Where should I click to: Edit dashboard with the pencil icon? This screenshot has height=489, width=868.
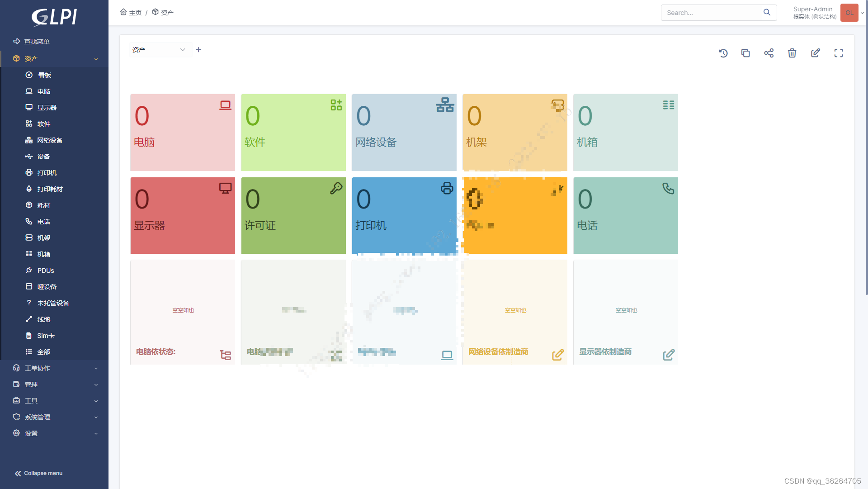click(x=815, y=53)
